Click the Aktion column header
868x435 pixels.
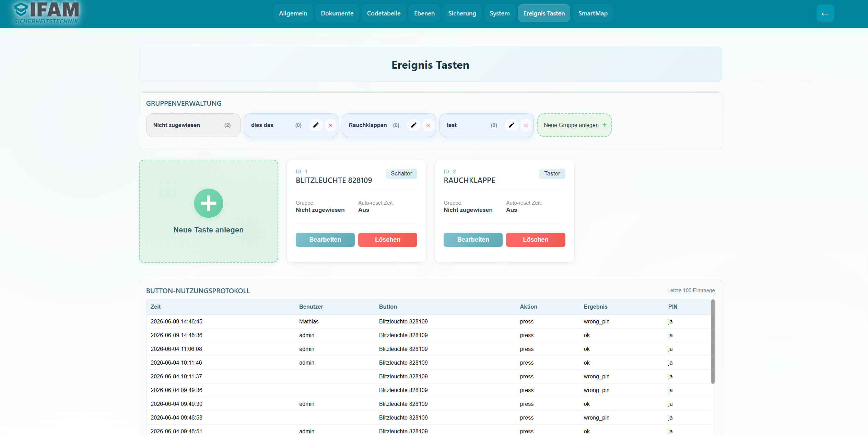(x=529, y=307)
